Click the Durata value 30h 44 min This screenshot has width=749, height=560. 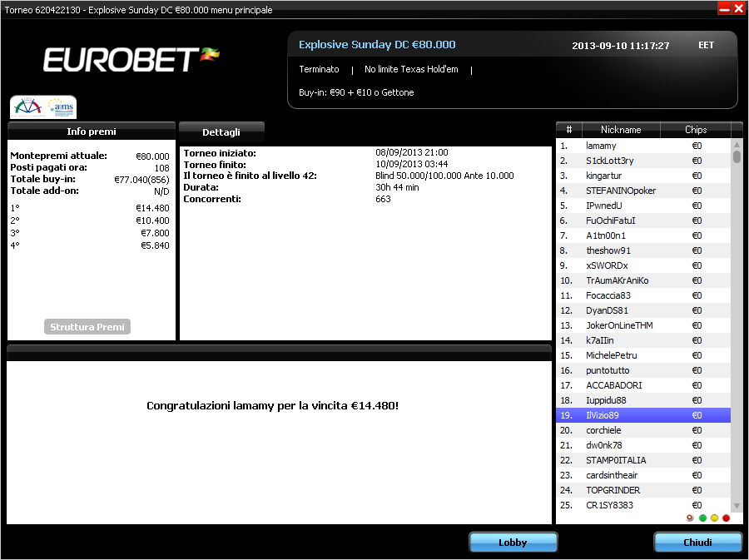click(397, 187)
